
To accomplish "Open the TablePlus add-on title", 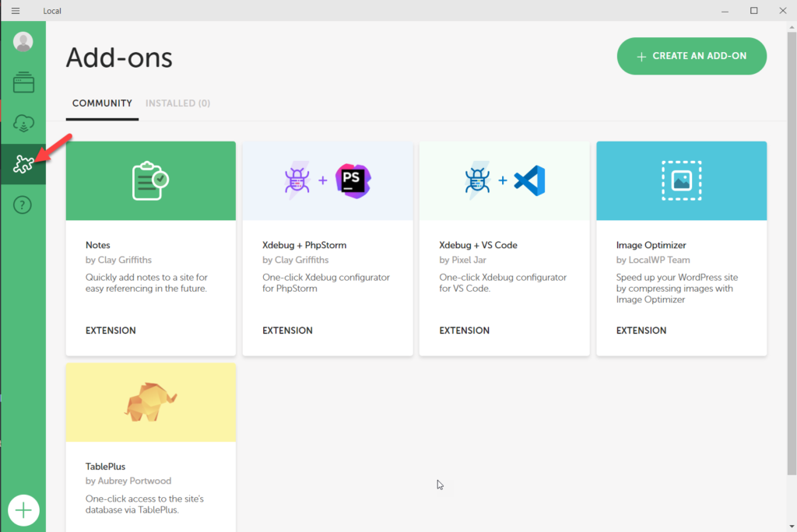I will pyautogui.click(x=105, y=467).
